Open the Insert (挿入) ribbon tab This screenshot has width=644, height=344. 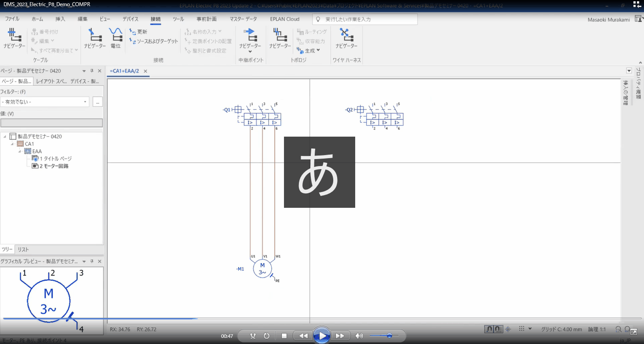60,19
